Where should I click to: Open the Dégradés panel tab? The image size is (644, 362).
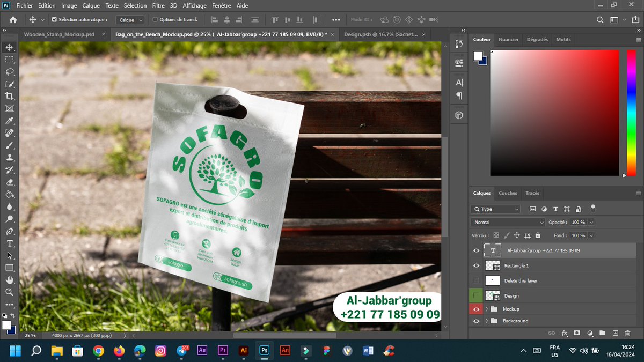[x=537, y=40]
